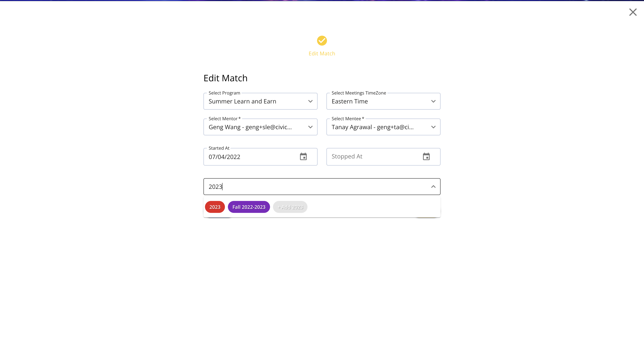Open the Tanay Agrawal mentee selection

click(x=383, y=127)
